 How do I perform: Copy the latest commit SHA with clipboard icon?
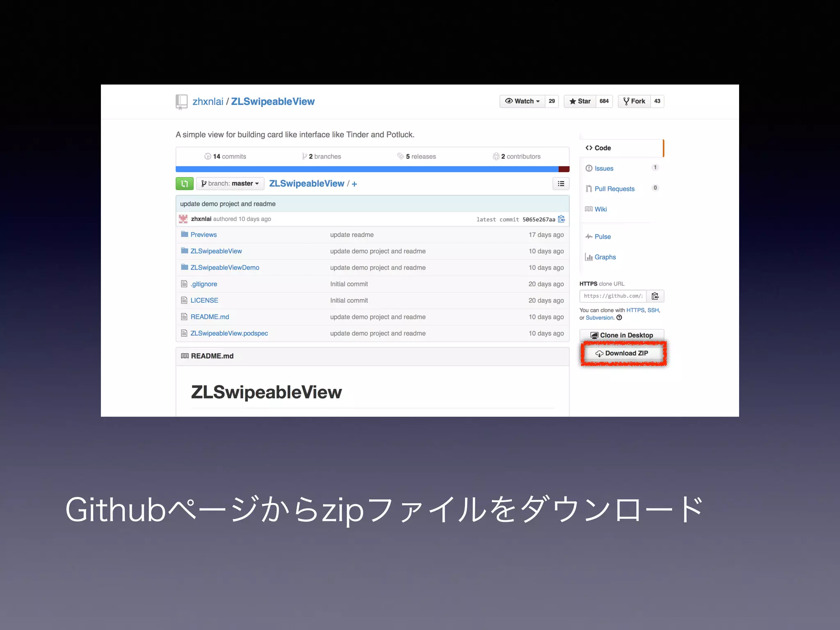point(562,219)
